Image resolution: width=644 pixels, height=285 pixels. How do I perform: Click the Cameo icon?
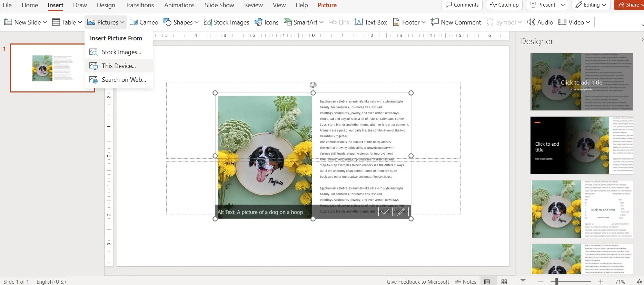133,22
